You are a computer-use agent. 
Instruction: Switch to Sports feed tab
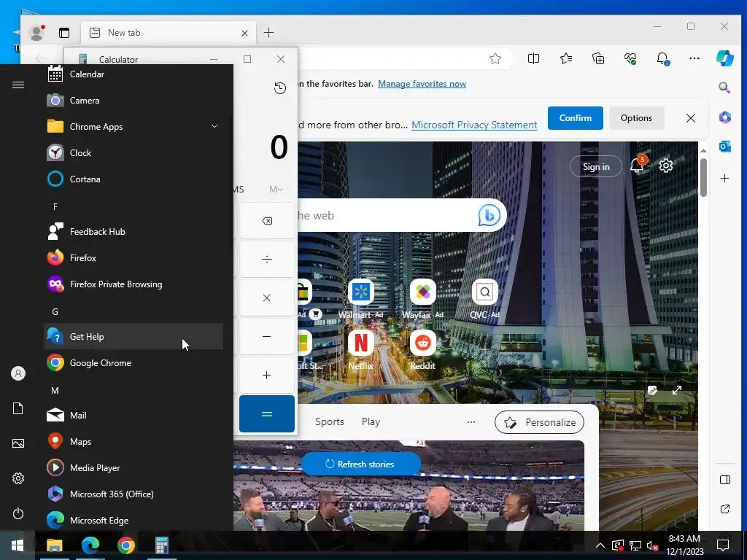pos(330,422)
